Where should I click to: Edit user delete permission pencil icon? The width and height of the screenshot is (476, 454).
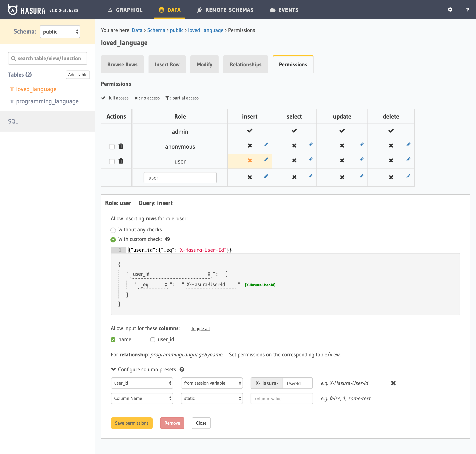[408, 160]
